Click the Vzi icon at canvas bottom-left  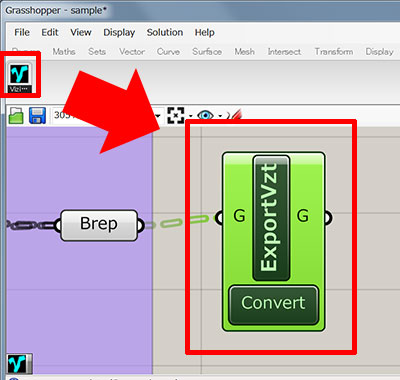20,364
